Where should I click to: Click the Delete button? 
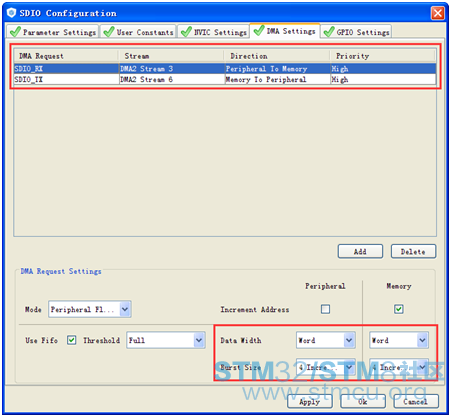click(x=413, y=251)
